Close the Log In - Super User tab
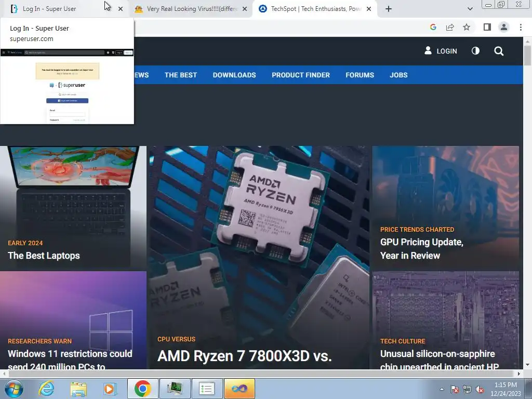 pos(121,9)
